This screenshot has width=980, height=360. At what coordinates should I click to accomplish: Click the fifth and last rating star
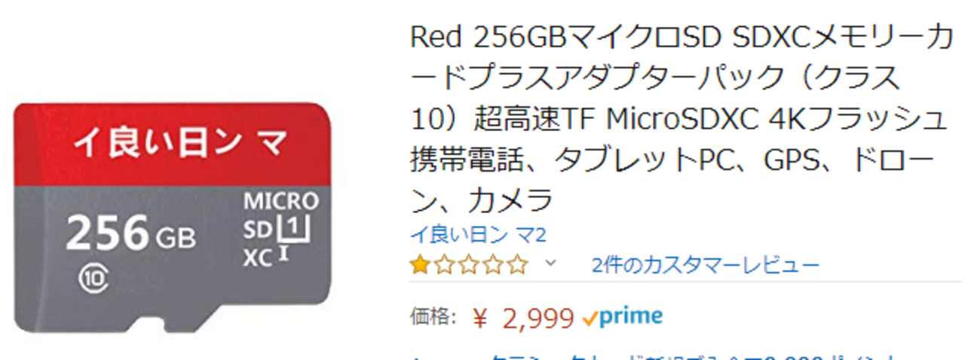pyautogui.click(x=518, y=265)
